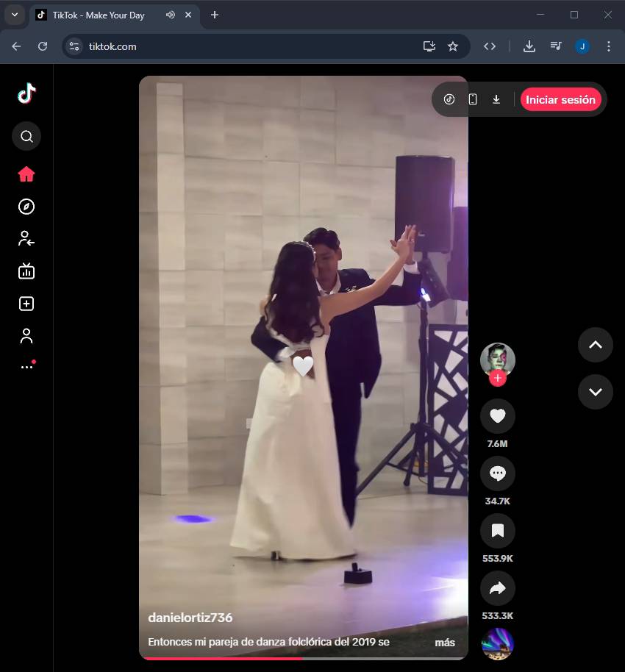625x672 pixels.
Task: Click the TikTok logo in sidebar
Action: click(26, 93)
